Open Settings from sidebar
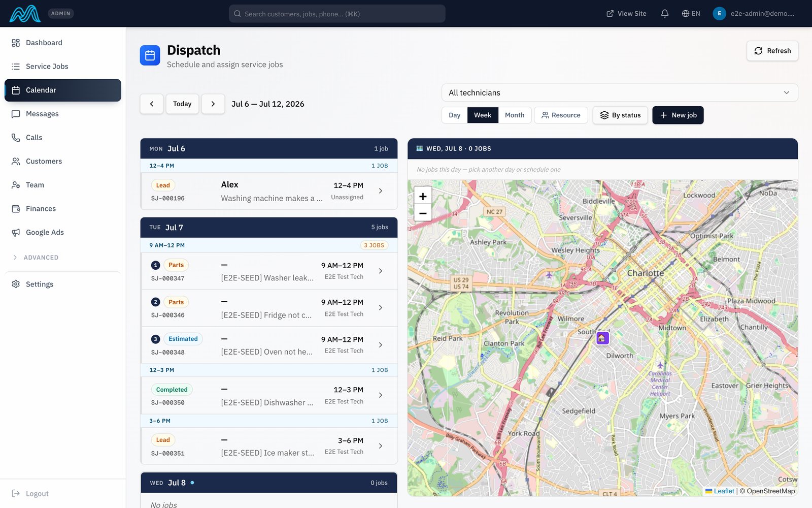The width and height of the screenshot is (812, 508). coord(63,284)
